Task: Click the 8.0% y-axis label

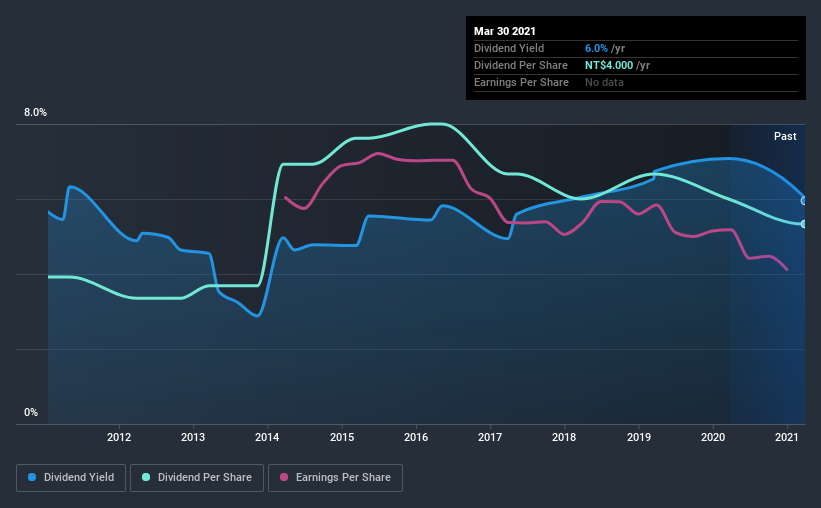Action: (35, 113)
